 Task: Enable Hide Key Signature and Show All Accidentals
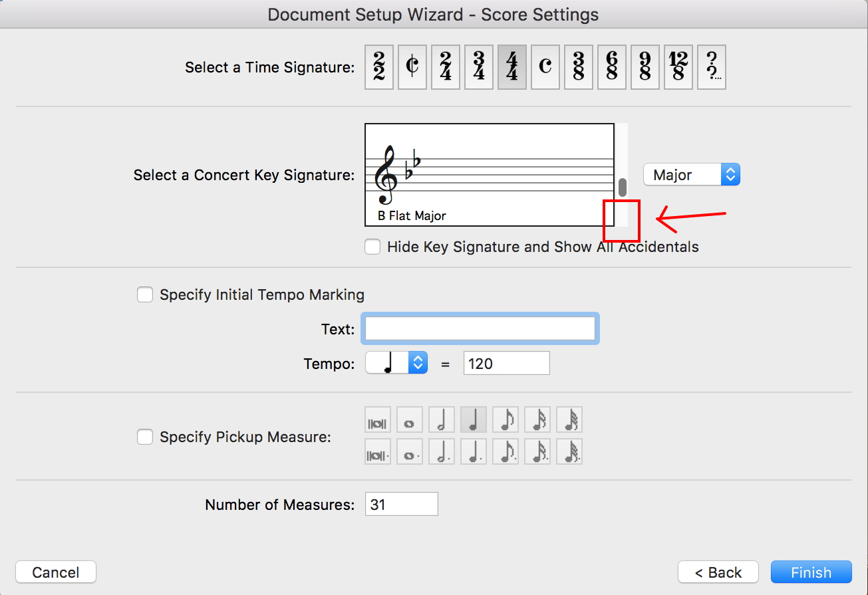click(372, 247)
